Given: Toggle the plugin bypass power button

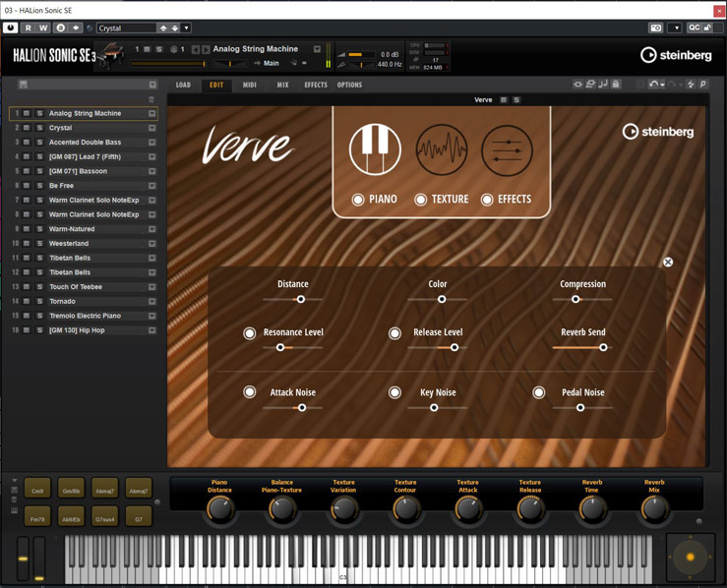Looking at the screenshot, I should pos(11,28).
